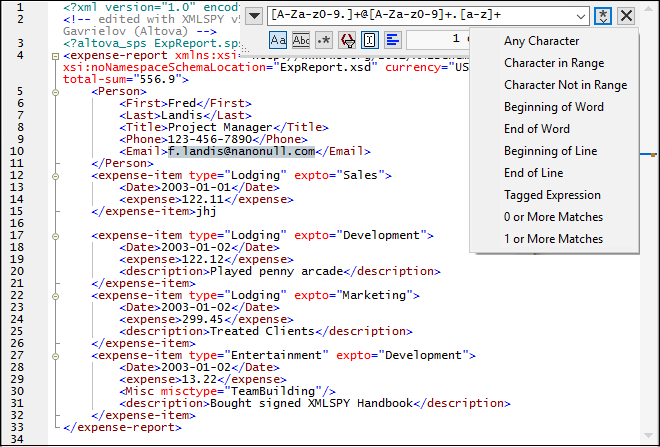Toggle the Regular Expression search option

coord(323,40)
